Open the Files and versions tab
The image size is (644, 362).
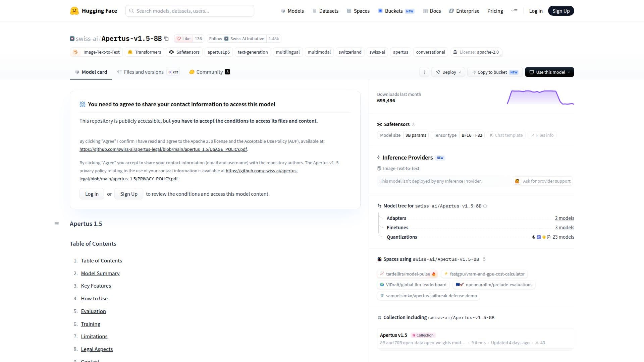click(148, 72)
